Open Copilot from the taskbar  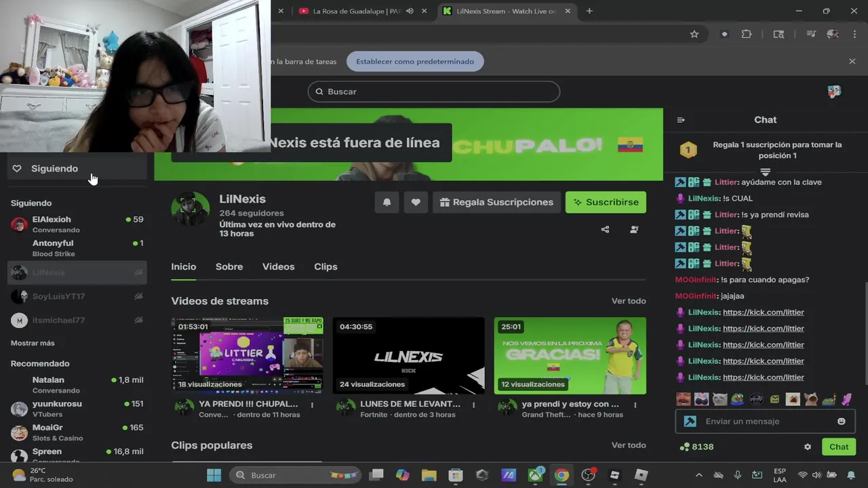click(x=403, y=475)
